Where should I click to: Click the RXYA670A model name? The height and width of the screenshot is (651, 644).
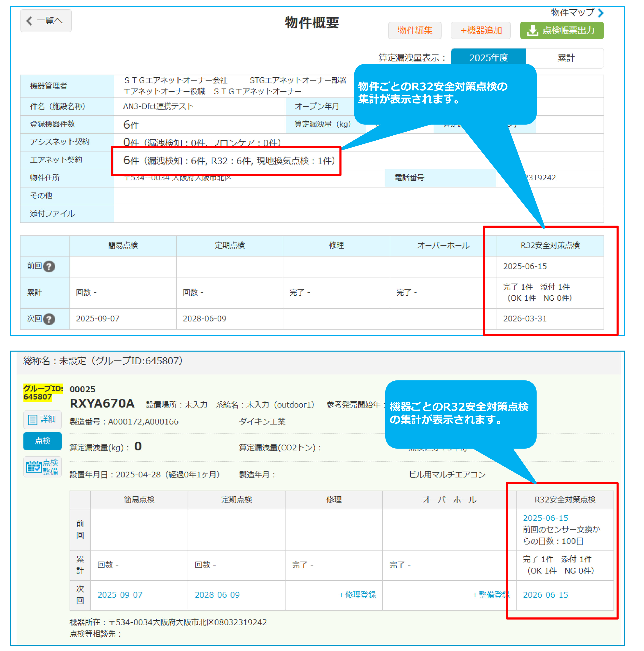pyautogui.click(x=102, y=403)
